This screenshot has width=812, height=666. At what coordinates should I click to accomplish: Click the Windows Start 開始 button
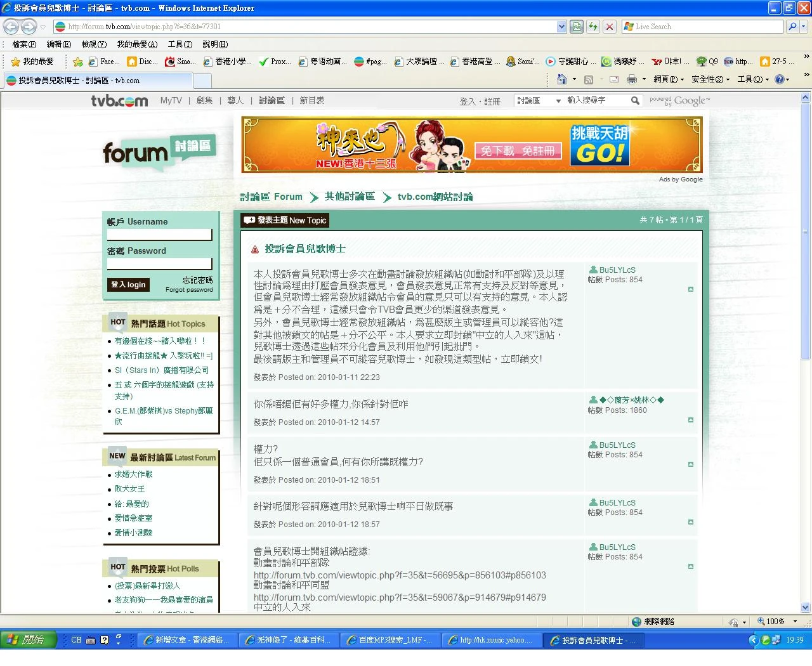coord(28,640)
